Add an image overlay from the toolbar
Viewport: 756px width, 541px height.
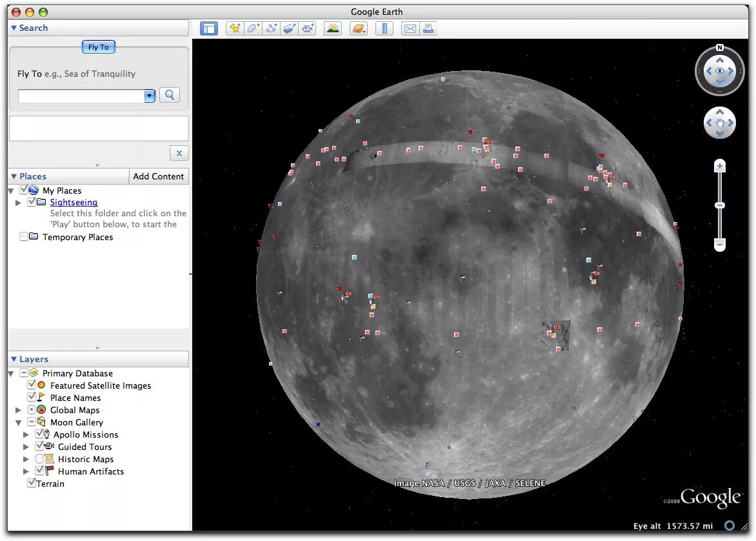[x=289, y=28]
